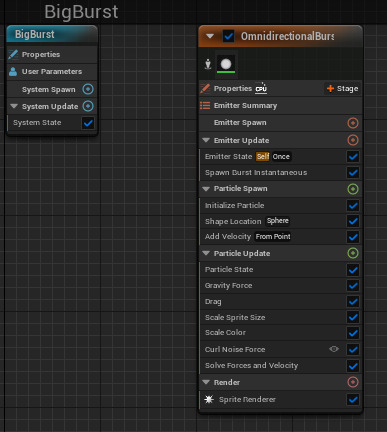
Task: Click the Particle Update green add-module icon
Action: 353,253
